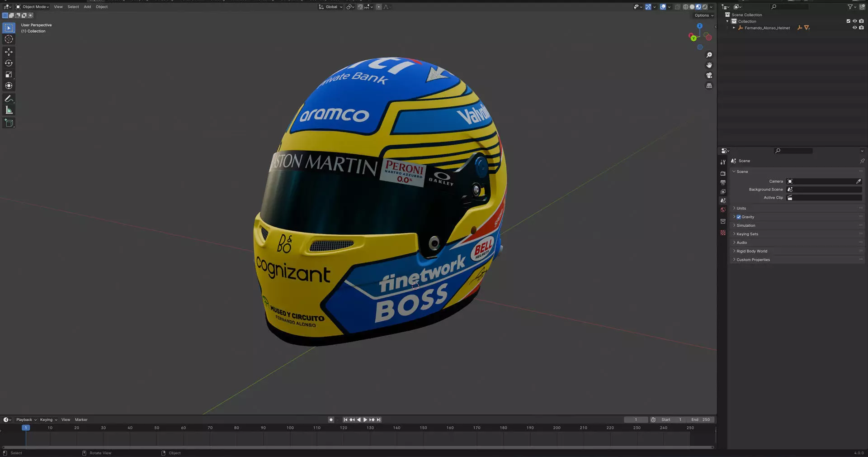Select the Rotate tool
Image resolution: width=868 pixels, height=457 pixels.
pyautogui.click(x=9, y=63)
